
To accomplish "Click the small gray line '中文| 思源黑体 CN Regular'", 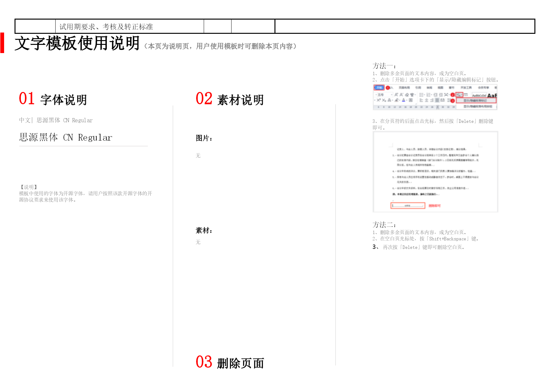I will coord(56,120).
